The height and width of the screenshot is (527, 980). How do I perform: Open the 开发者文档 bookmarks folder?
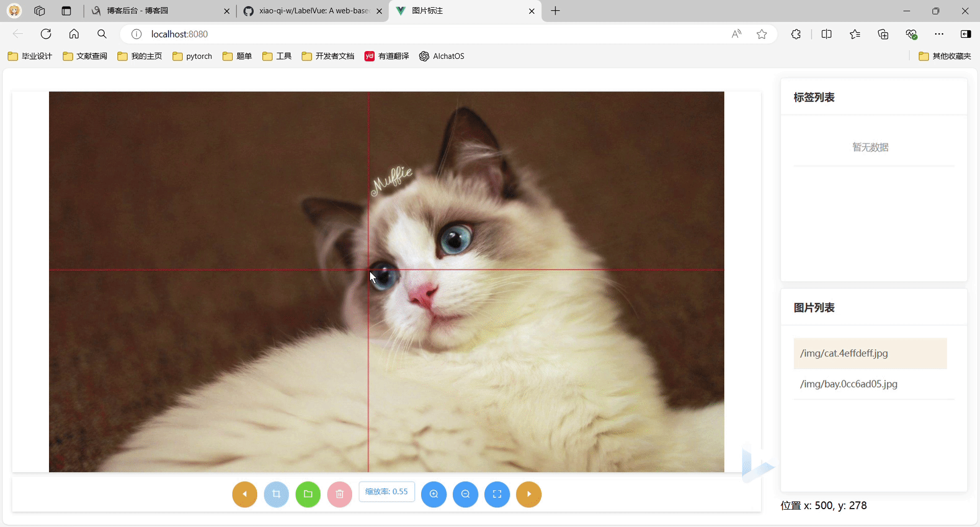328,56
